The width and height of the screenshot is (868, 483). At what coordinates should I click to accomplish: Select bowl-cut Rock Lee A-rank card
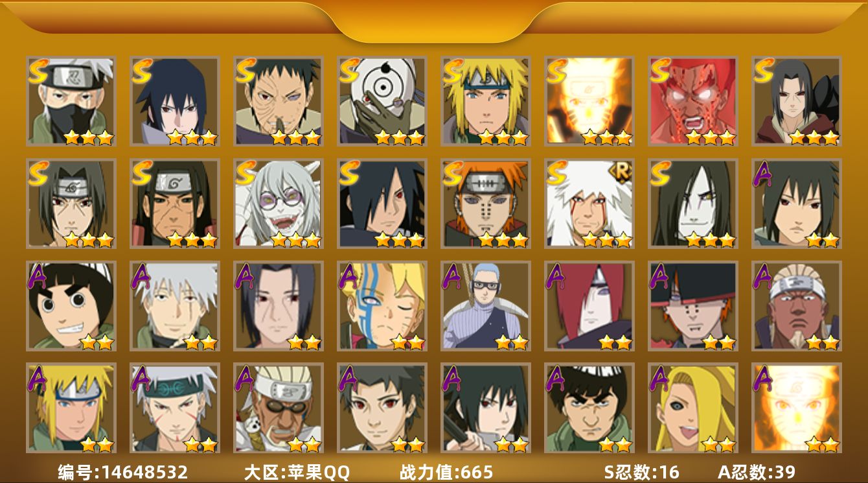(71, 306)
